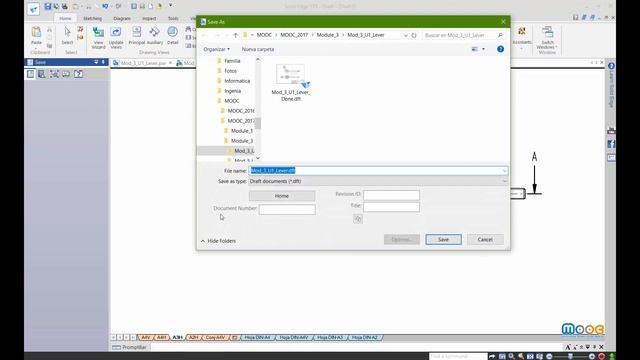
Task: Click the Learn Solid Edge help icon
Action: pyautogui.click(x=611, y=66)
